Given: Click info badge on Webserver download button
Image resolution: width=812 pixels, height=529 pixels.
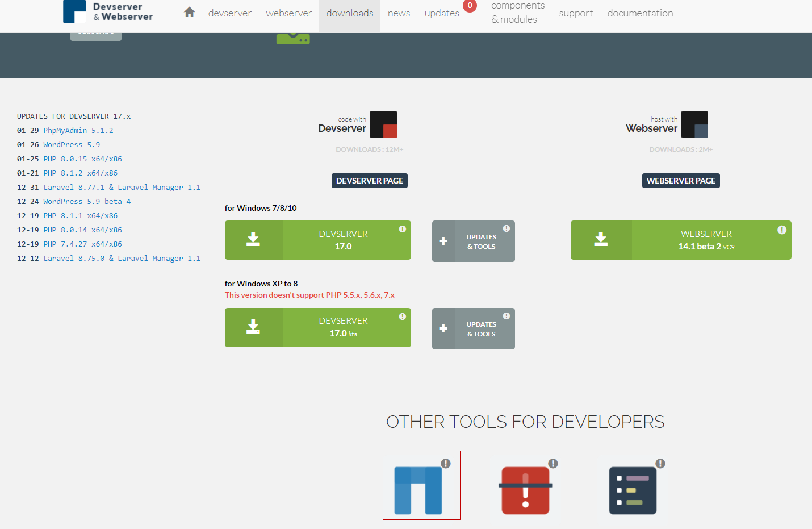Looking at the screenshot, I should (x=782, y=230).
